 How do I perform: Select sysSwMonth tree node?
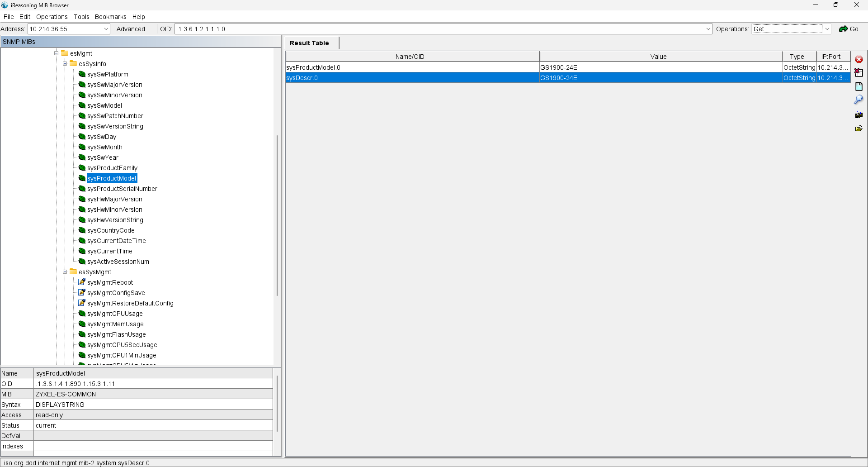(x=105, y=147)
